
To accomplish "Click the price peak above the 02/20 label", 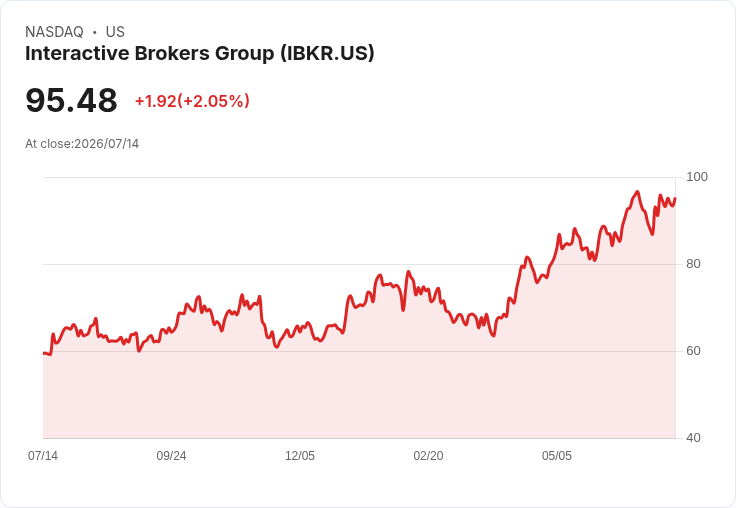I will (408, 271).
